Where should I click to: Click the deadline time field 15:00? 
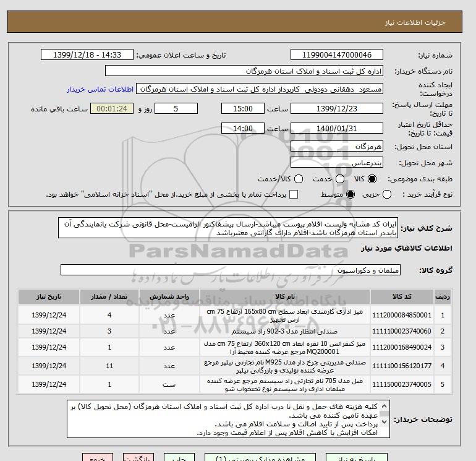pyautogui.click(x=242, y=108)
